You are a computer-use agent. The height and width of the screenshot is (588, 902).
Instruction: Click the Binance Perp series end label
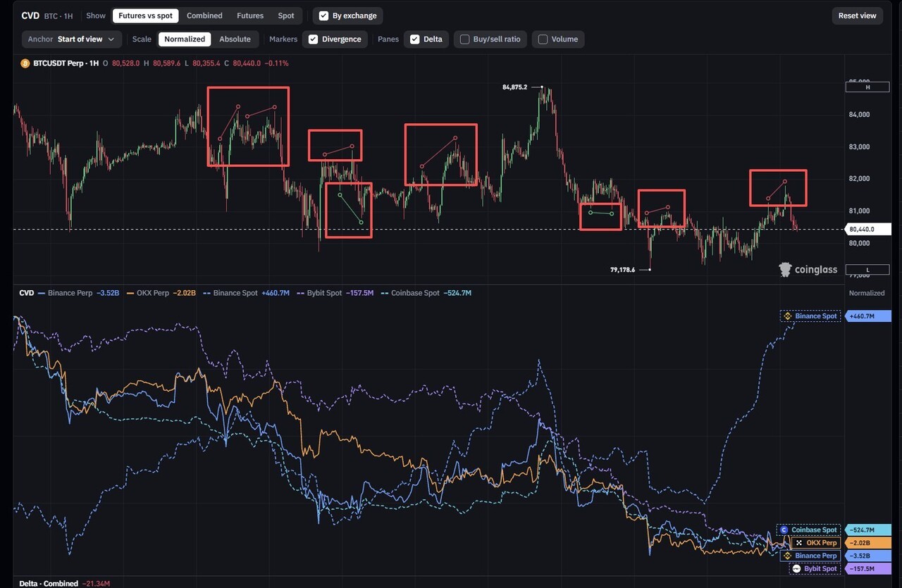(810, 556)
